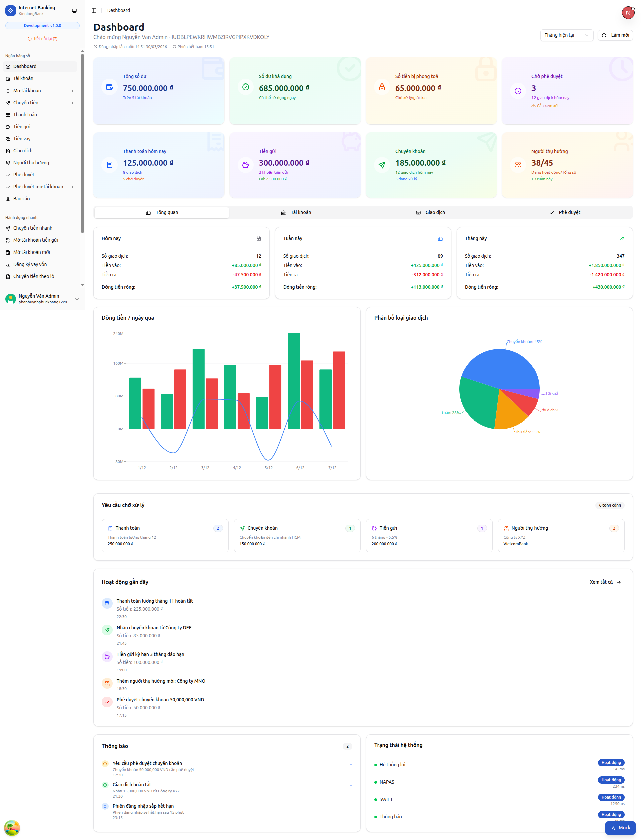Image resolution: width=641 pixels, height=840 pixels.
Task: Click paper plane icon in Chuyển khoản card
Action: click(x=382, y=165)
